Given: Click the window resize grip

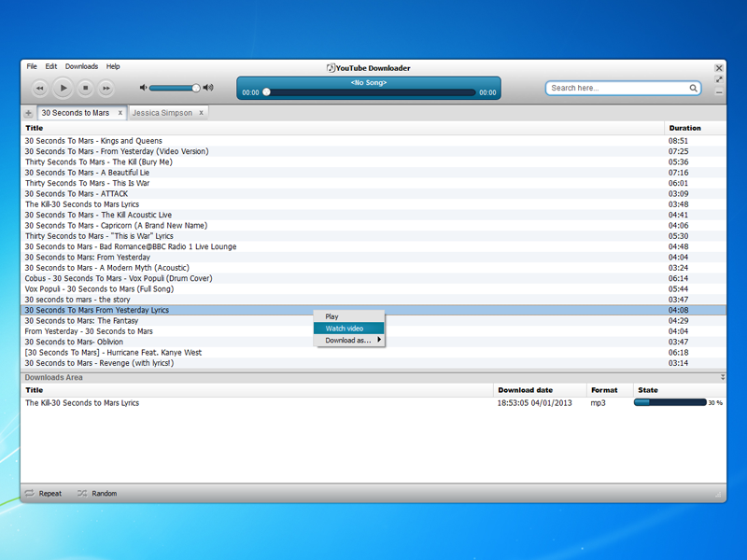Looking at the screenshot, I should 718,495.
